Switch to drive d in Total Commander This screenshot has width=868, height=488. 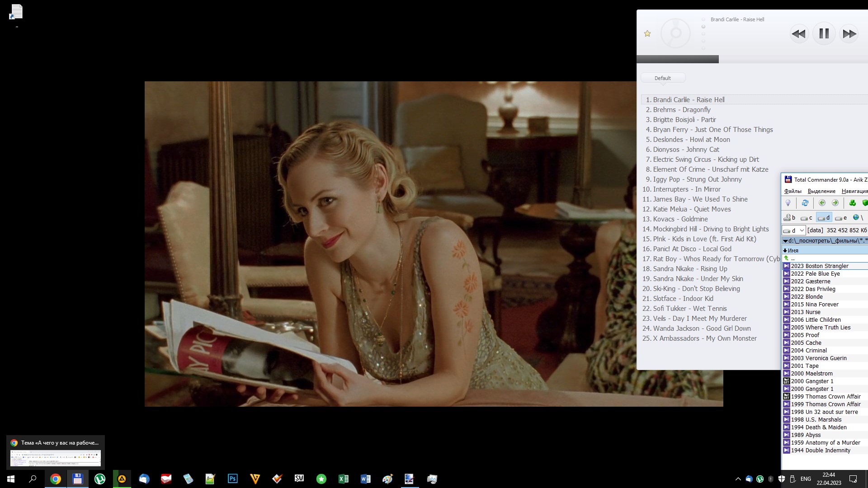[824, 218]
